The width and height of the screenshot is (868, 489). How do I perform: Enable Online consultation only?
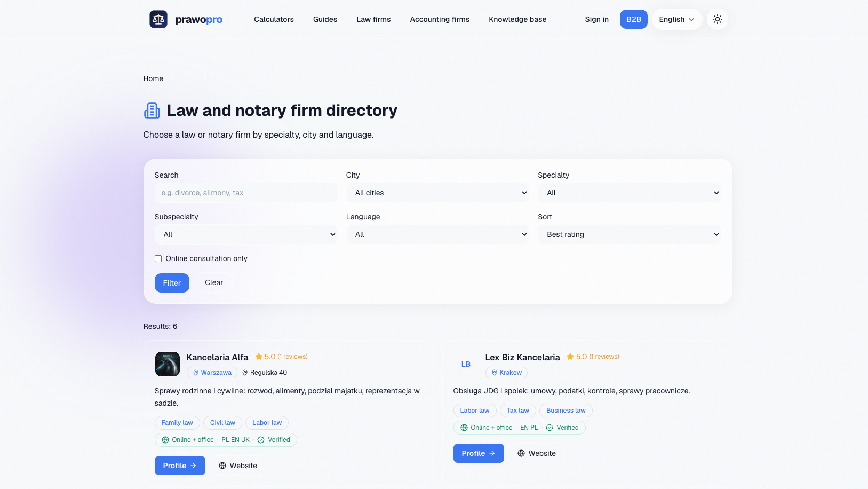158,258
